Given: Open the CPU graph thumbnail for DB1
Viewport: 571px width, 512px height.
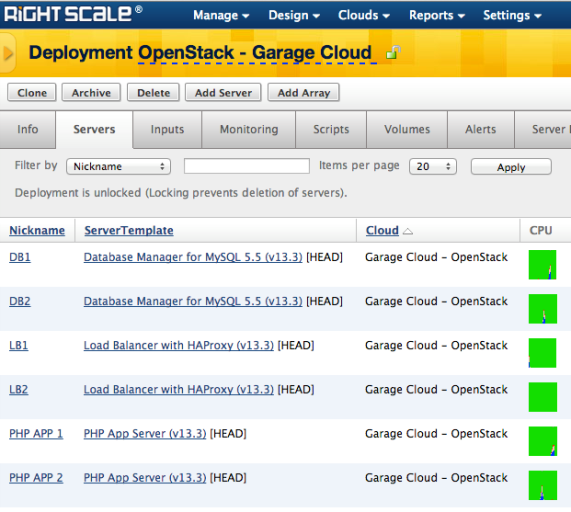Looking at the screenshot, I should pos(542,265).
